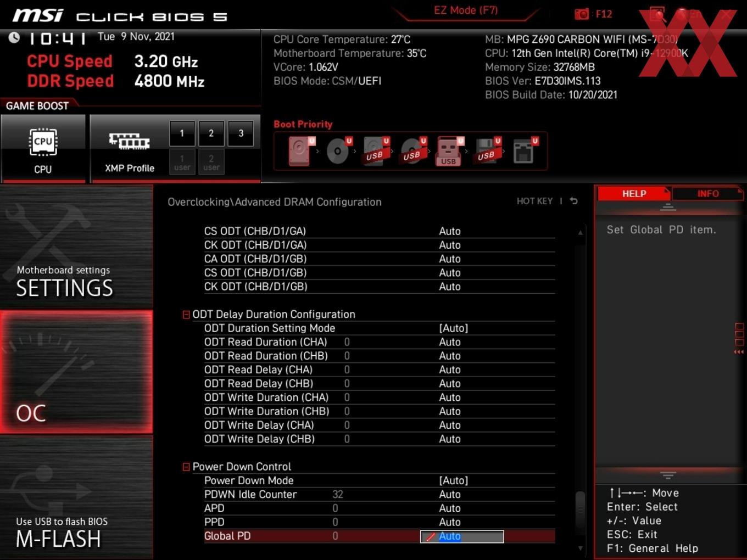
Task: Open the OC overclocking section
Action: 76,372
